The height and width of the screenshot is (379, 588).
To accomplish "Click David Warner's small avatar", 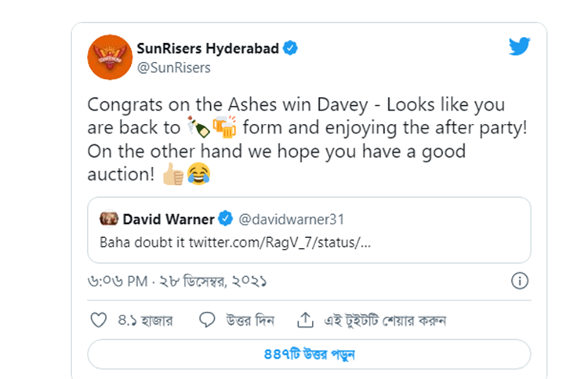I will click(109, 219).
